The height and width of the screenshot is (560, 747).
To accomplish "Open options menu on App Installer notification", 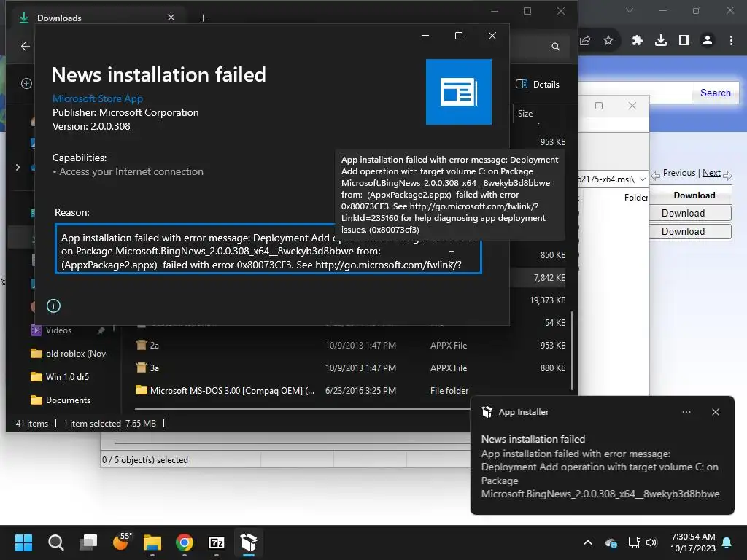I will (x=686, y=412).
